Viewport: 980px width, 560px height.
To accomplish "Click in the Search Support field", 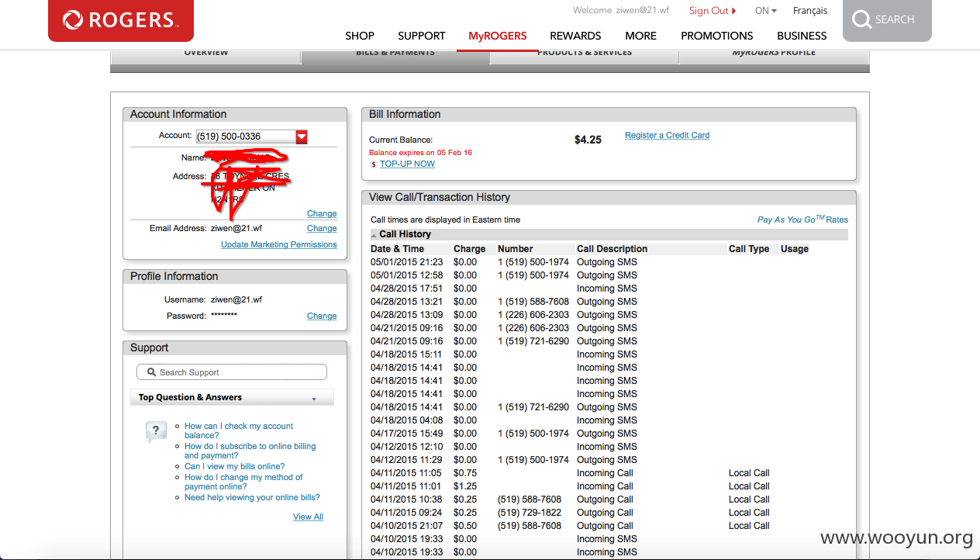I will [x=232, y=372].
